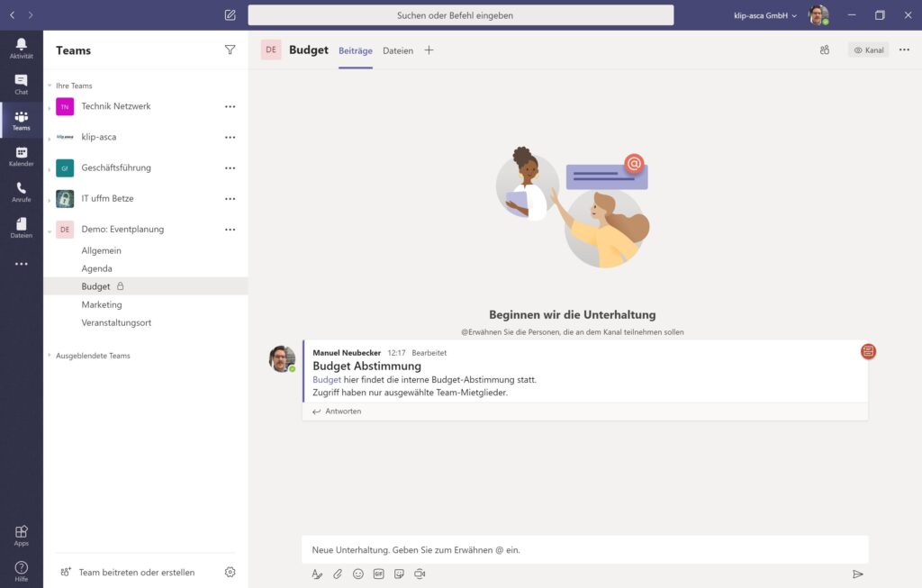Open the teams filter funnel

point(230,50)
